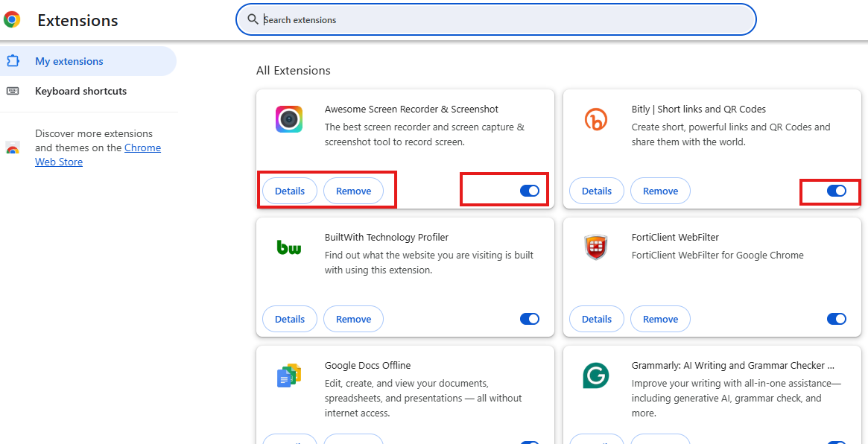The height and width of the screenshot is (444, 868).
Task: Click FortiClient WebFilter for Google Chrome description
Action: click(x=717, y=256)
